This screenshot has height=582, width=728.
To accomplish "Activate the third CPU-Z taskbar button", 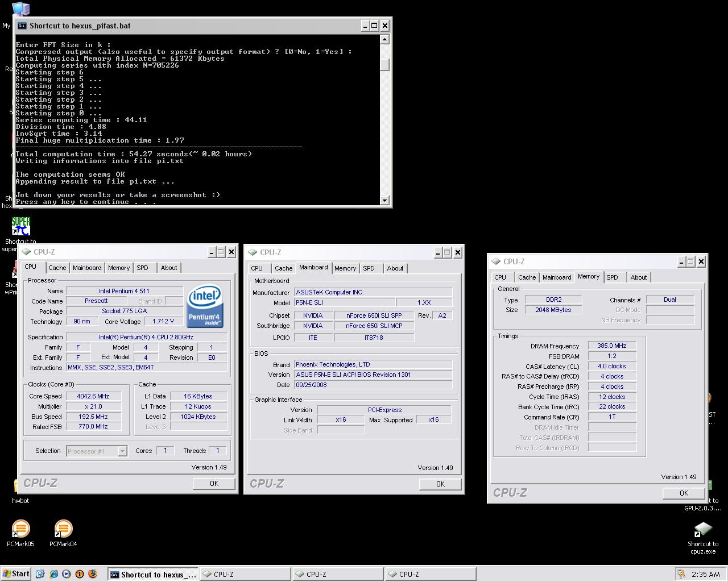I will pos(431,575).
